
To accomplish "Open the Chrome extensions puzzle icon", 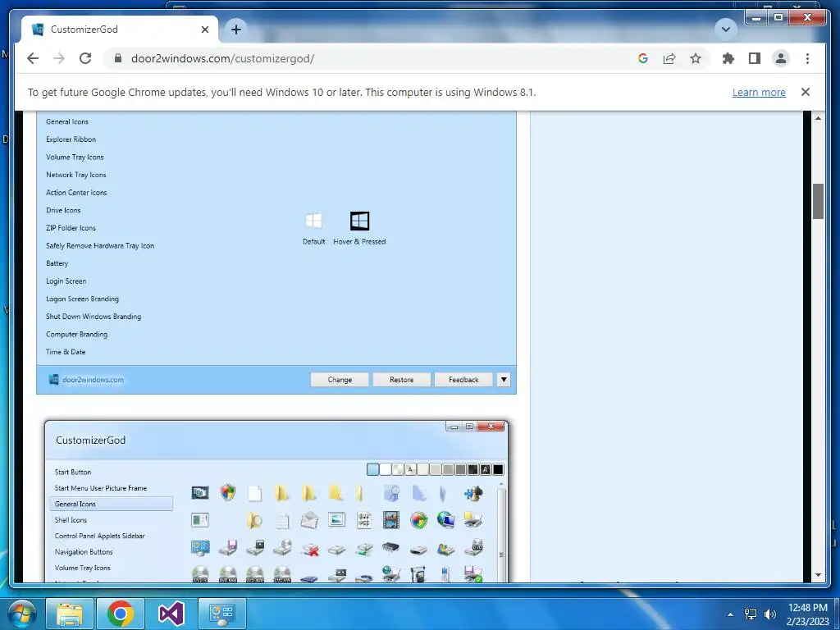I will click(728, 58).
